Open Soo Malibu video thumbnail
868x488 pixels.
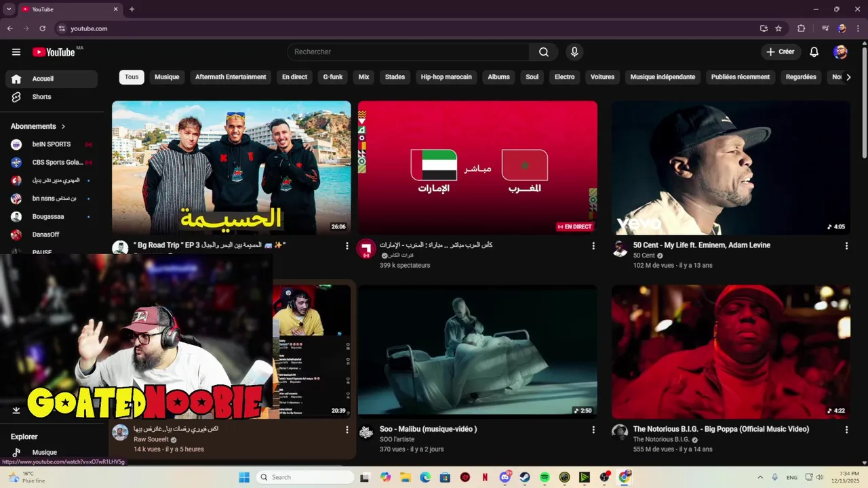pos(477,351)
